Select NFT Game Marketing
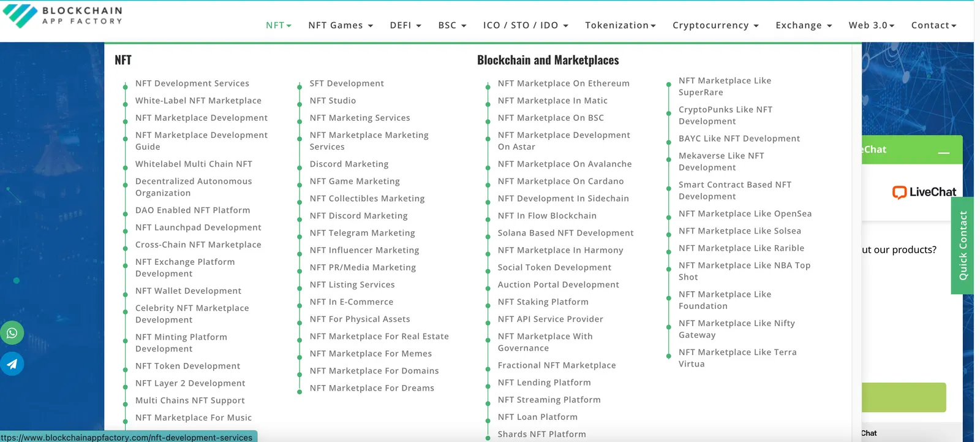The image size is (980, 442). [x=355, y=181]
